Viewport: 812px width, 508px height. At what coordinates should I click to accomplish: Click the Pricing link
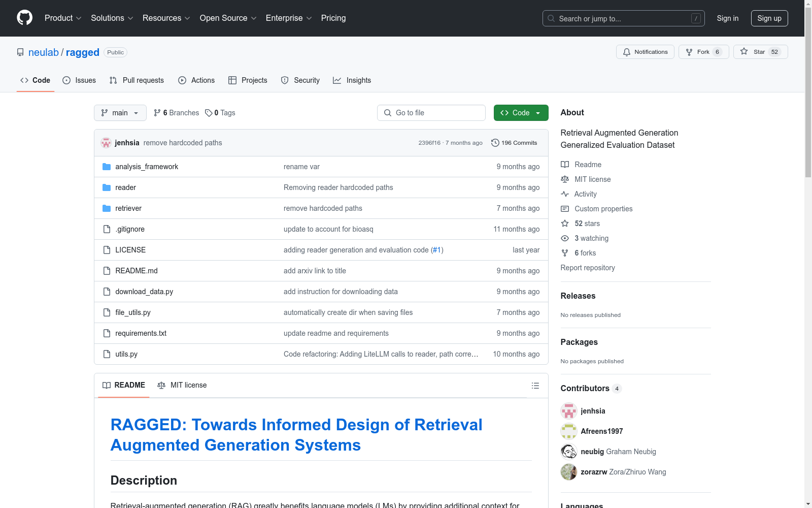[x=333, y=18]
